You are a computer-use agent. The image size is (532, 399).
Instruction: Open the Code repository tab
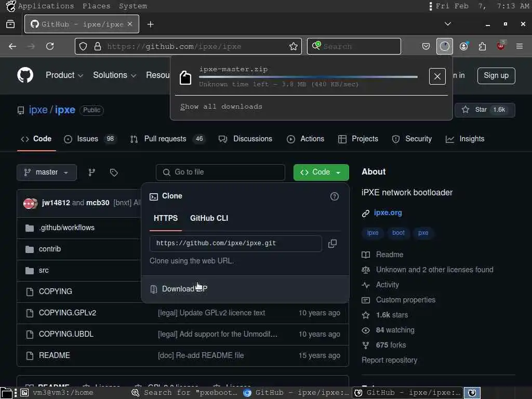point(36,139)
